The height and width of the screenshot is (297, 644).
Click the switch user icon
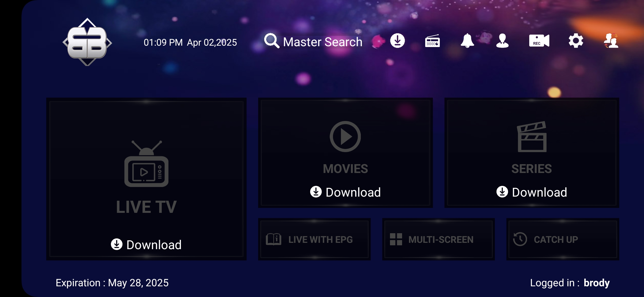tap(611, 41)
